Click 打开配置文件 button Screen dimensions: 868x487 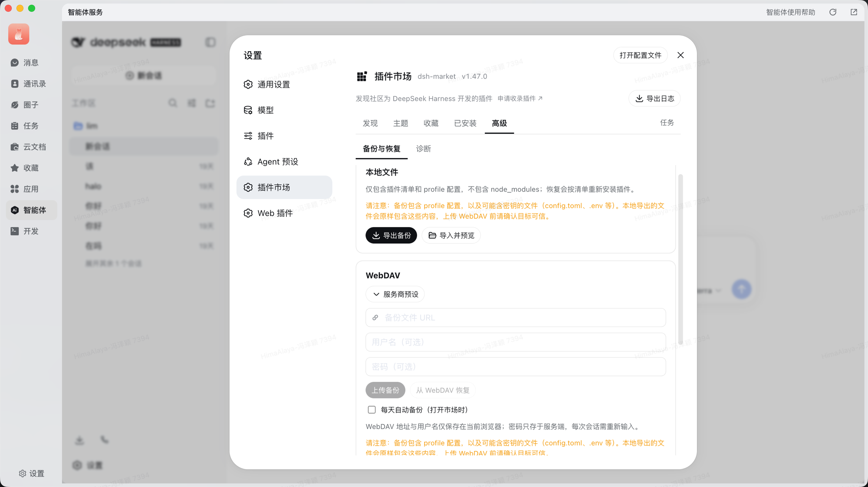pyautogui.click(x=640, y=55)
